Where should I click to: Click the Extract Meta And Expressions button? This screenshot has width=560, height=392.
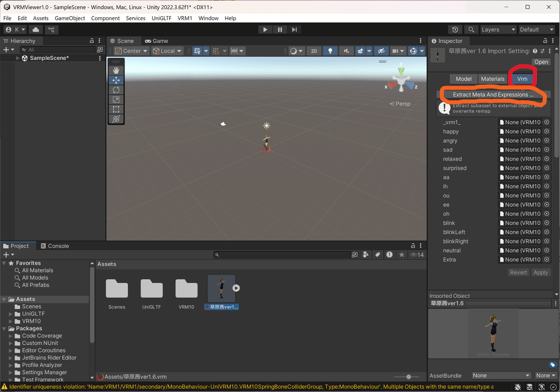coord(493,95)
